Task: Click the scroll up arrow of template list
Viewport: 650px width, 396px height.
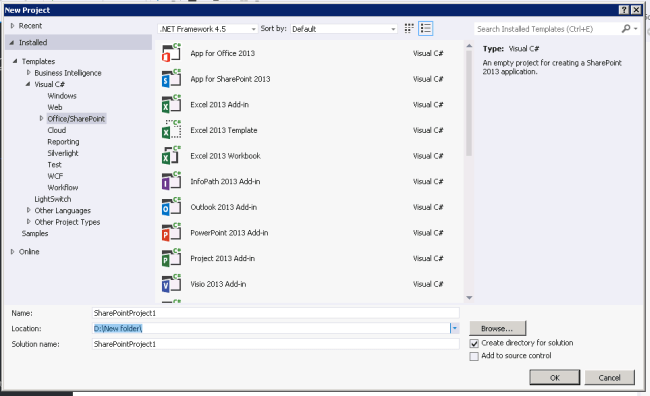Action: pyautogui.click(x=469, y=46)
